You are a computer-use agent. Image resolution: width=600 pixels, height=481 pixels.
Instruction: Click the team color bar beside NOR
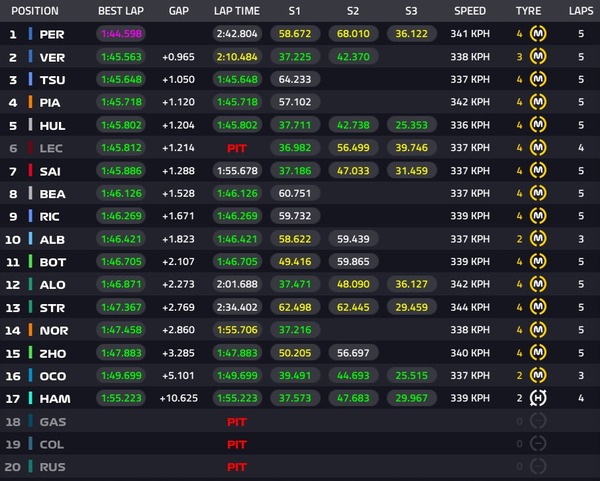[x=31, y=330]
